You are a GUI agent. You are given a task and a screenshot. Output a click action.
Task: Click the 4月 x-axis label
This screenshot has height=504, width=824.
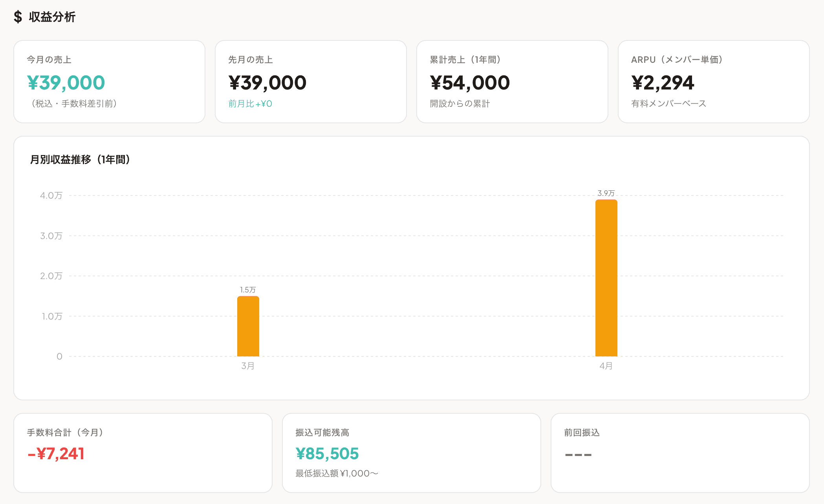[x=606, y=366]
